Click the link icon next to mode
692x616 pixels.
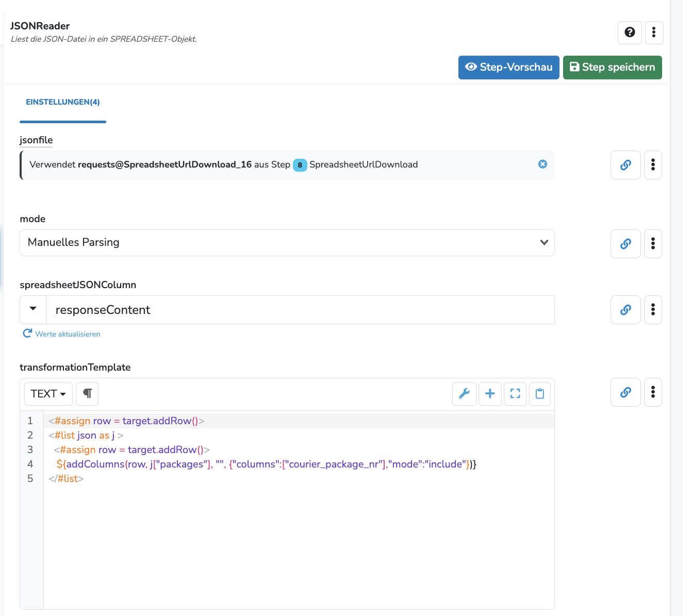pyautogui.click(x=625, y=244)
